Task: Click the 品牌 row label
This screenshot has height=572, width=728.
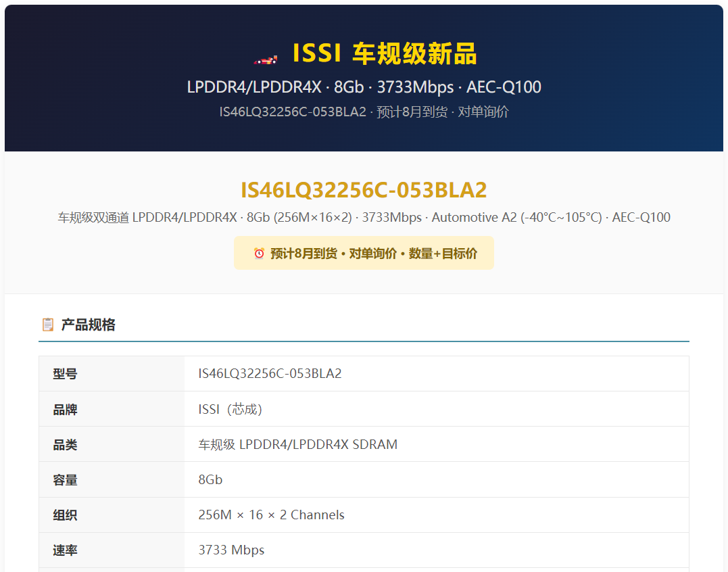Action: [x=65, y=410]
